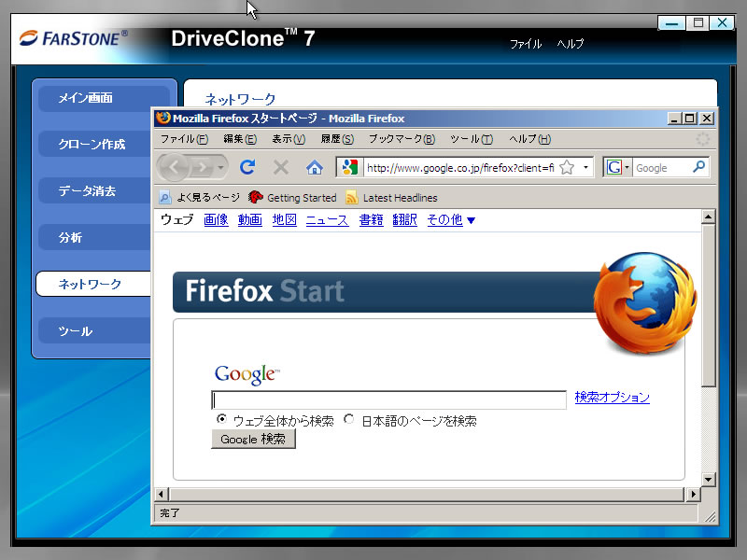747x560 pixels.
Task: Open Firefox 編集(E) menu
Action: point(240,139)
